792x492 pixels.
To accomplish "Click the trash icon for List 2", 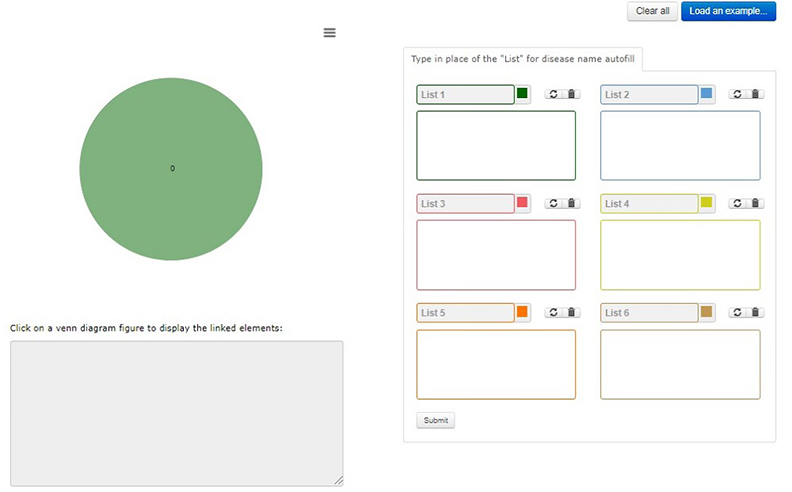I will (756, 94).
